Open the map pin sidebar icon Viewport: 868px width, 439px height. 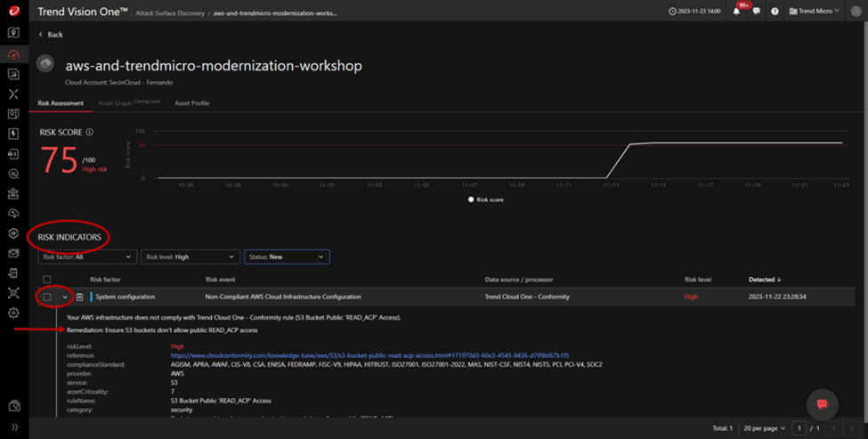tap(14, 33)
